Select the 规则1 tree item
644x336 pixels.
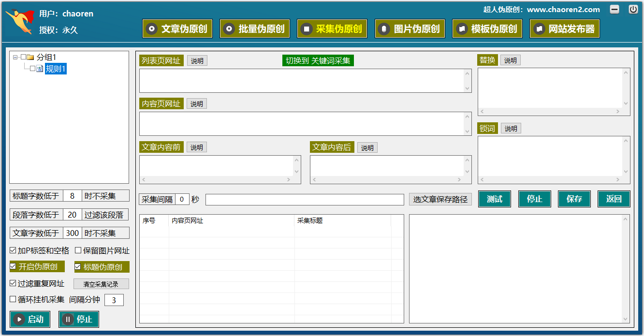56,69
